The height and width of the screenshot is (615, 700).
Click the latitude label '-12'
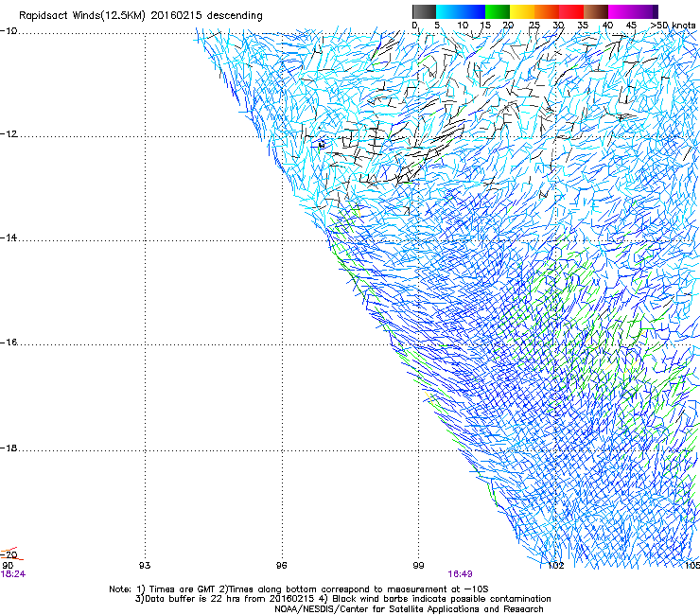tap(9, 134)
